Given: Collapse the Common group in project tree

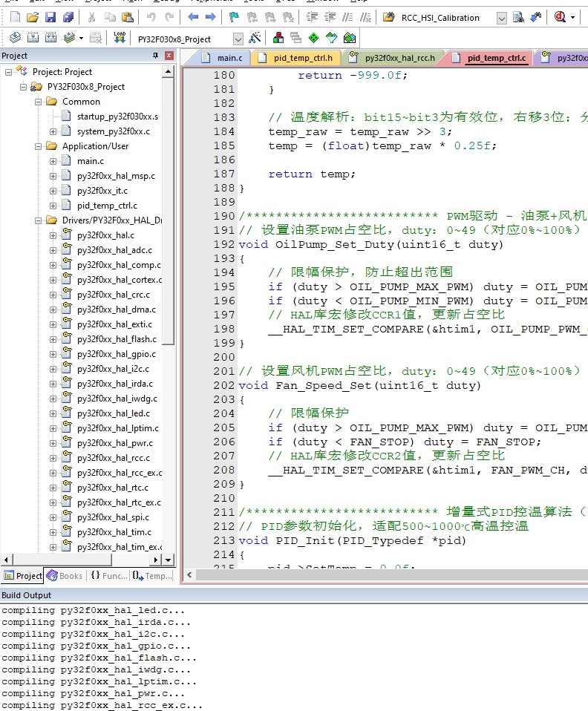Looking at the screenshot, I should pyautogui.click(x=39, y=102).
